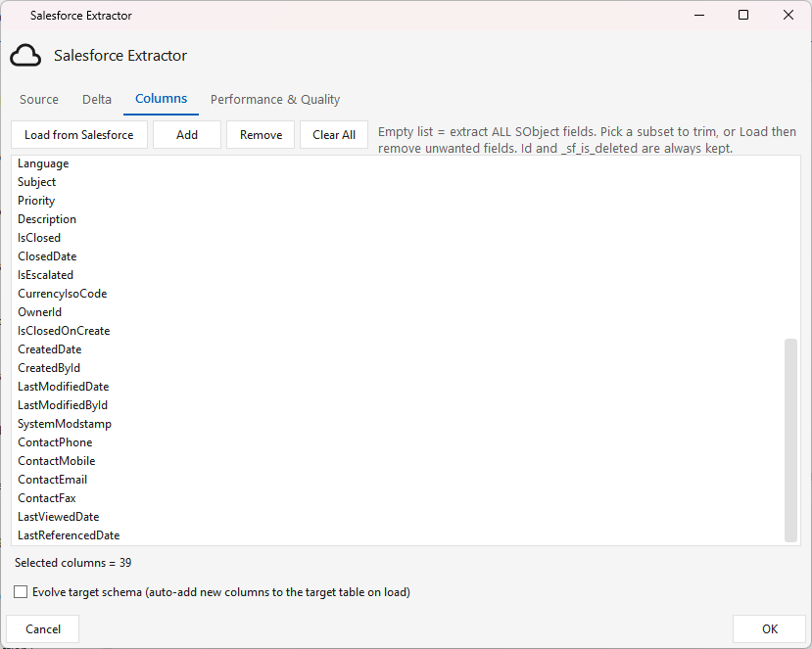This screenshot has height=649, width=812.
Task: Click the Add button
Action: click(187, 135)
